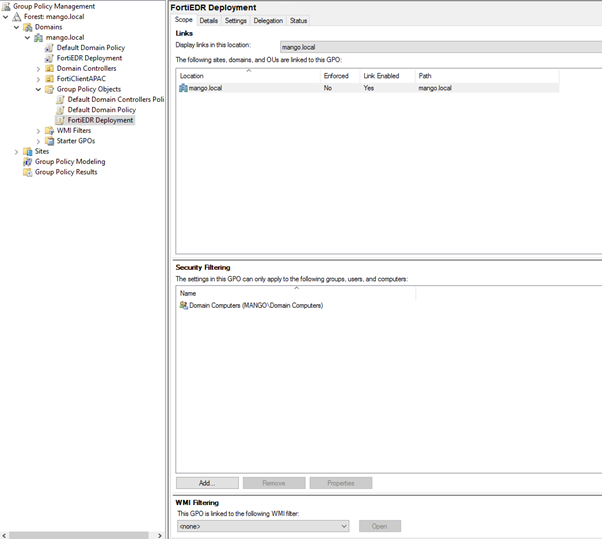Click the left arrow of the tree horizontal scrollbar
This screenshot has width=602, height=539.
click(4, 535)
